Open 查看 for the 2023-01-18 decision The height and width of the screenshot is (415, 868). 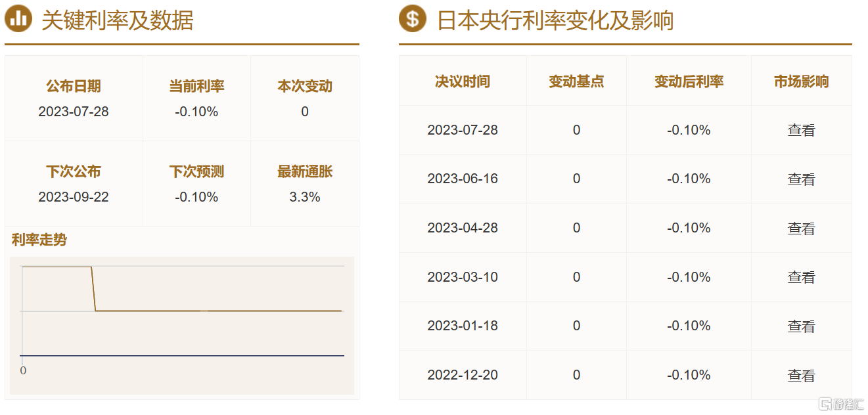pos(801,326)
